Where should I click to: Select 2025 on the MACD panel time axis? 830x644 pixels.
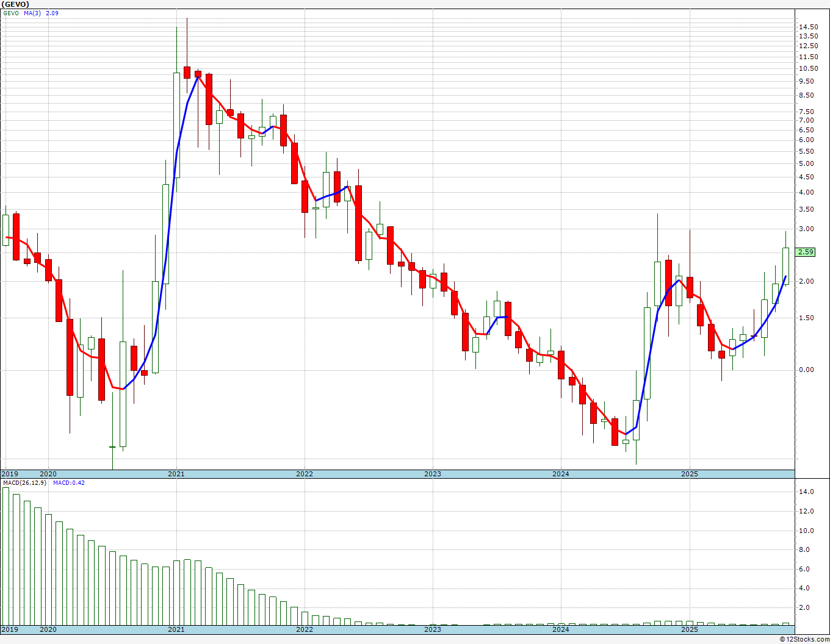[690, 629]
